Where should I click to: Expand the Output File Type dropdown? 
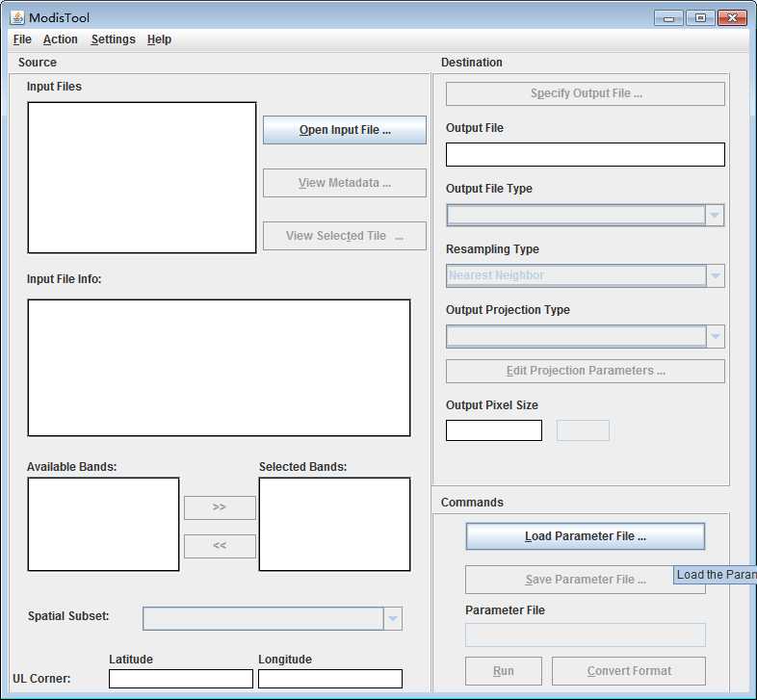(715, 216)
